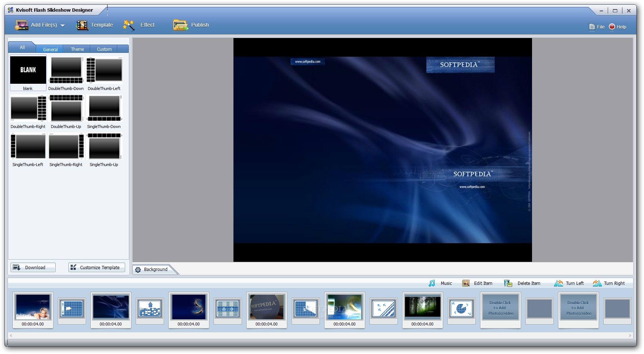
Task: Select the SingleThumb-Left template
Action: click(x=28, y=150)
